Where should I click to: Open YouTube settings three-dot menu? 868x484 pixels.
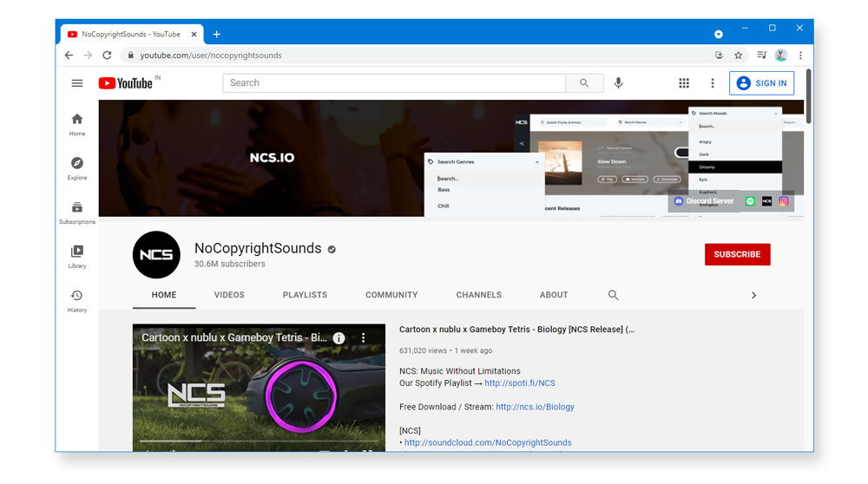pyautogui.click(x=713, y=83)
